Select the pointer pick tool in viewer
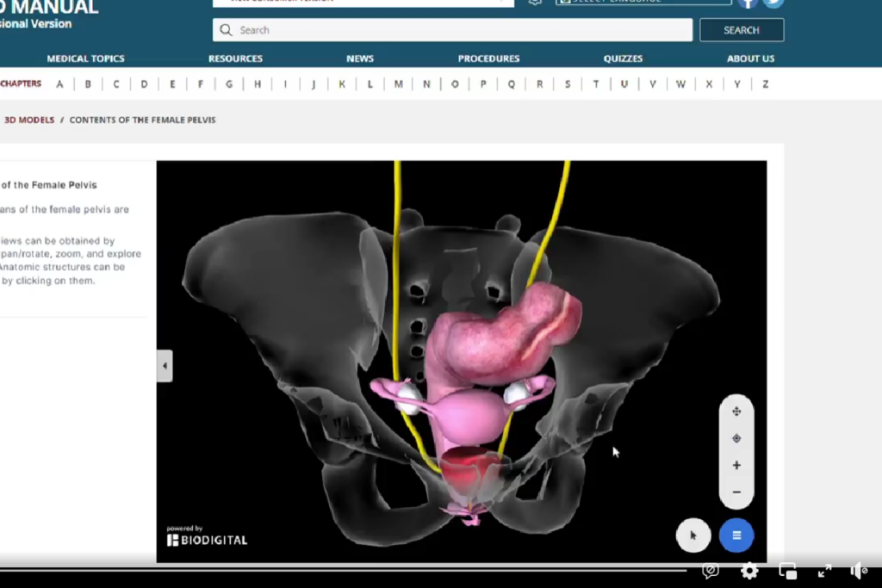This screenshot has height=588, width=882. [693, 535]
